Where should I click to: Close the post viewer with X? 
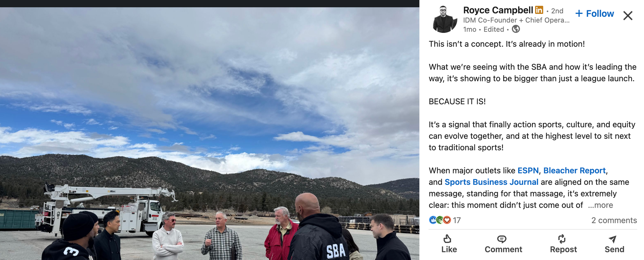click(628, 15)
